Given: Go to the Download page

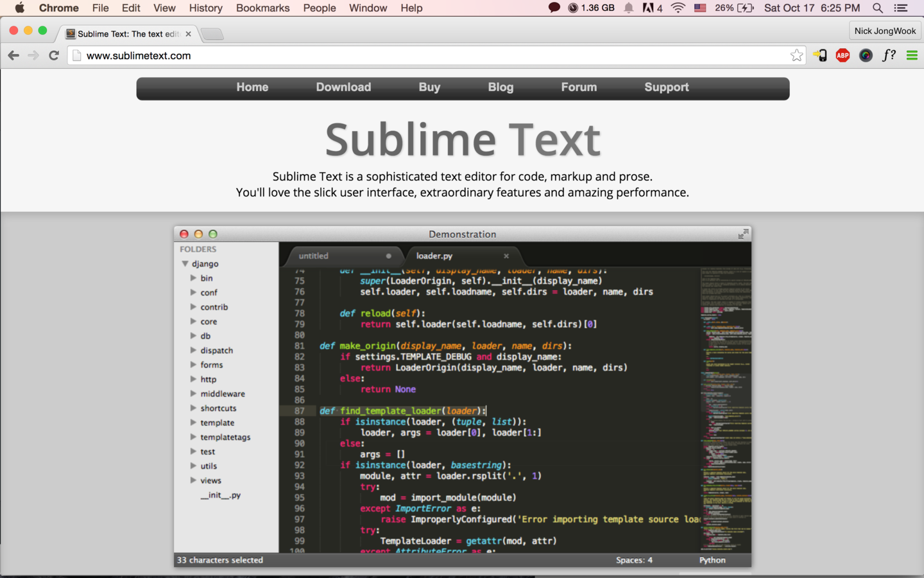Looking at the screenshot, I should 343,87.
